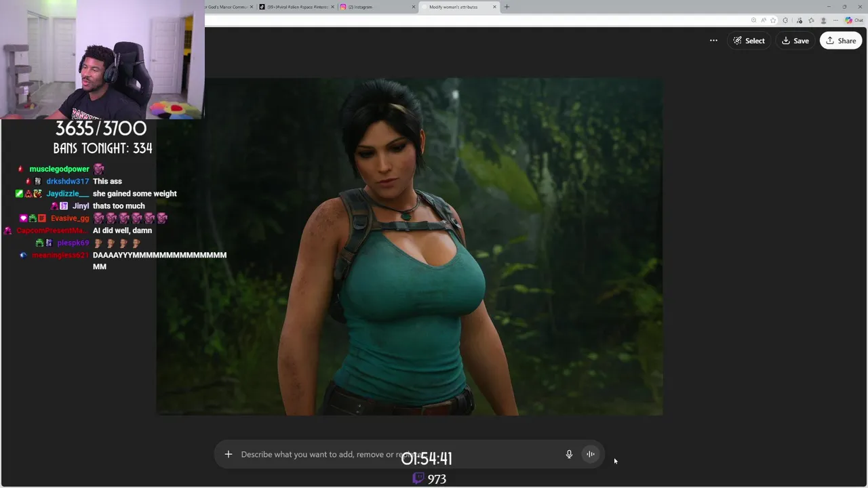Click the '3635/3700' counter text

pos(100,128)
